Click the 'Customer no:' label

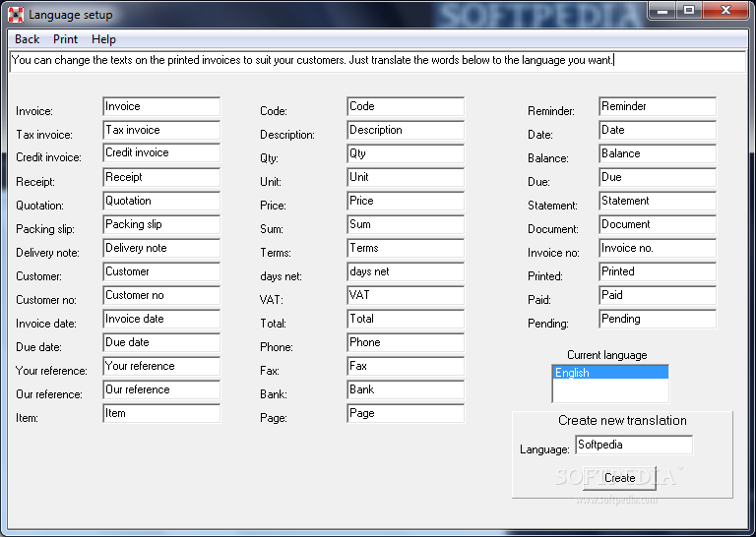point(46,300)
